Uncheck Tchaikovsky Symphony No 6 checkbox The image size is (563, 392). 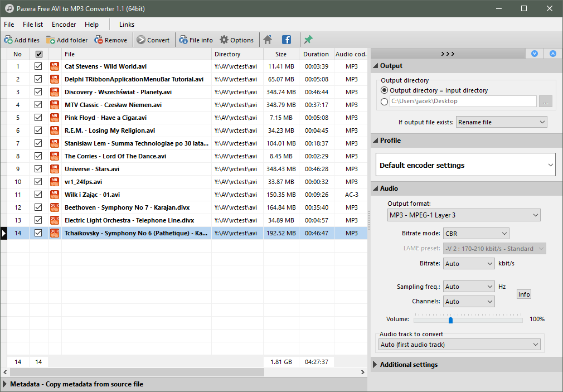[x=38, y=233]
